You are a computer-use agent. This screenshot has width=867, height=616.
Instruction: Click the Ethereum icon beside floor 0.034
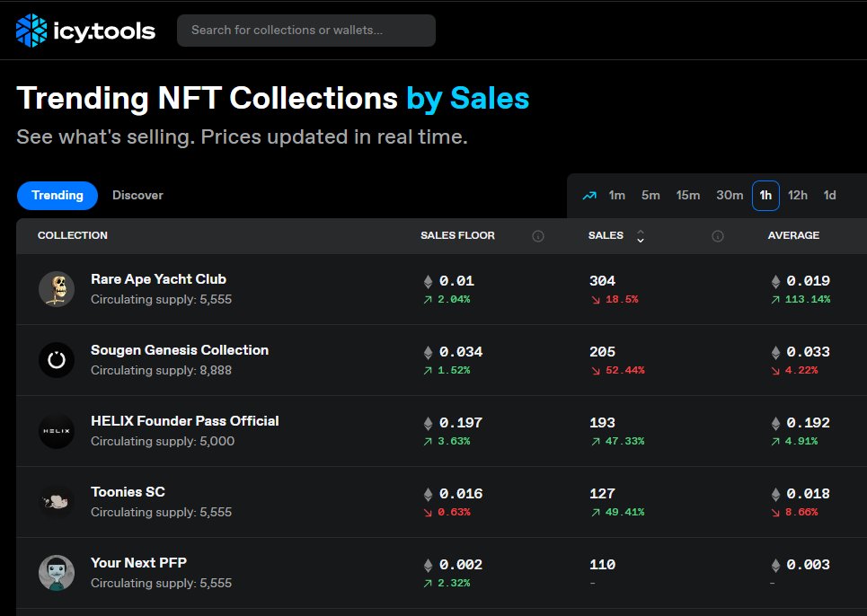428,353
